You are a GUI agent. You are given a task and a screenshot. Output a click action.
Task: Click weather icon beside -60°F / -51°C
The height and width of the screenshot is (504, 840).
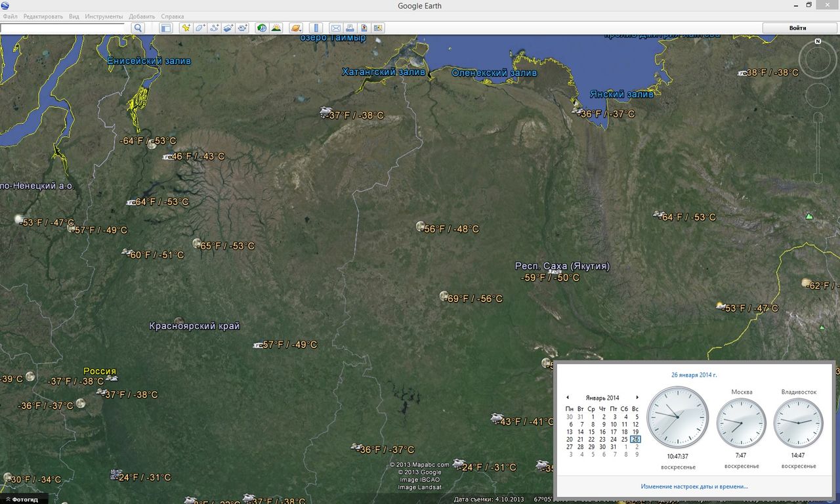pos(127,252)
